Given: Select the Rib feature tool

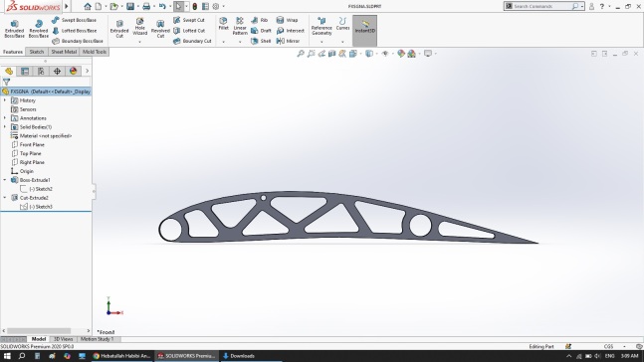Looking at the screenshot, I should [259, 20].
